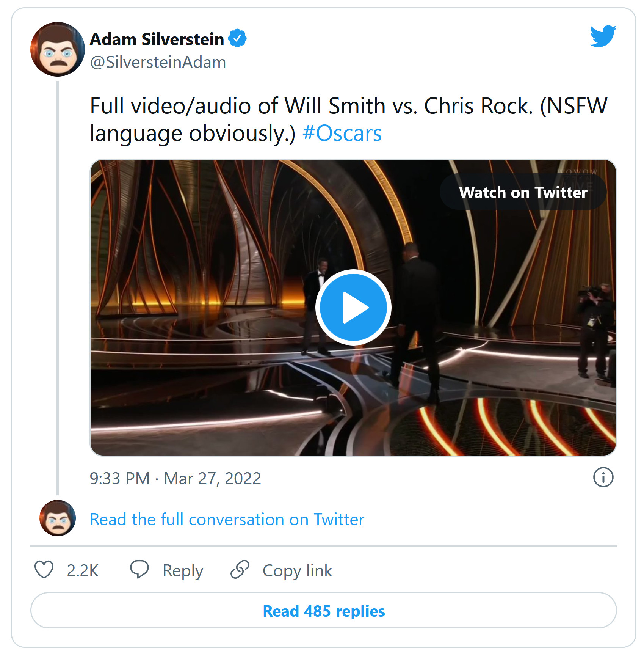Viewport: 644px width, 655px height.
Task: Select the Copy link text
Action: tap(297, 570)
